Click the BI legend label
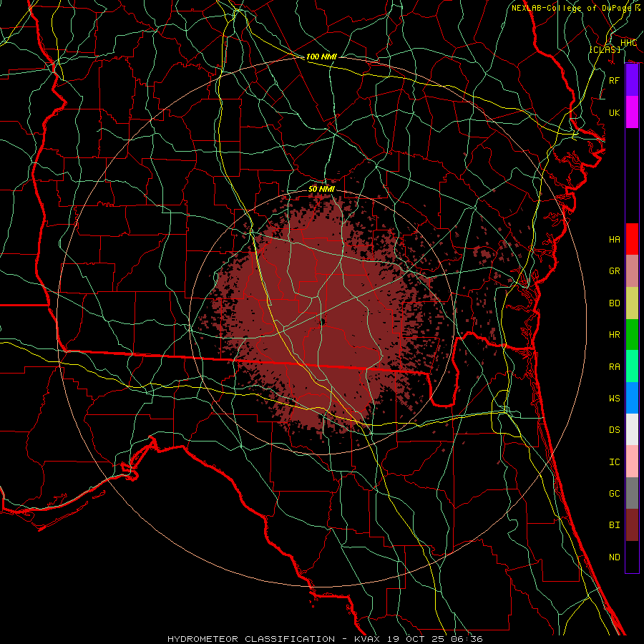Viewport: 644px width, 644px height. [x=615, y=525]
